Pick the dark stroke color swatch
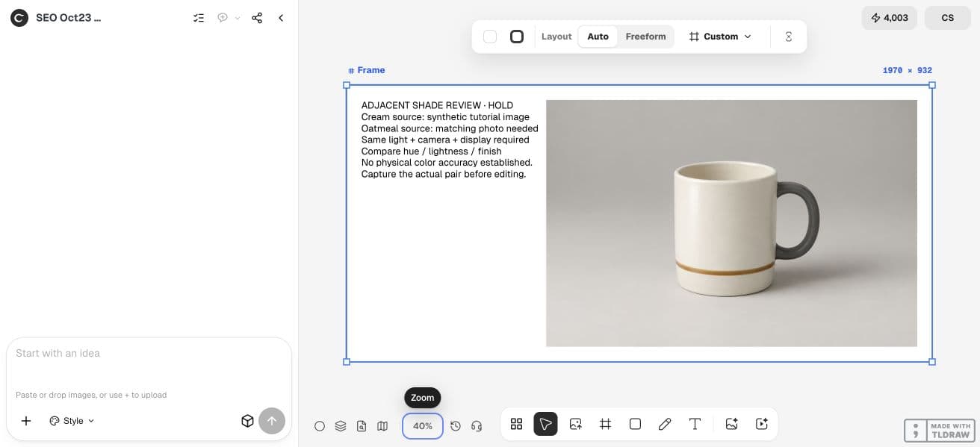Image resolution: width=980 pixels, height=447 pixels. (x=517, y=37)
